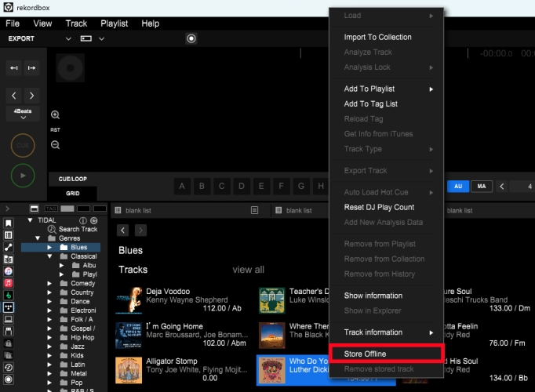Toggle the rekordbox logo in the title bar

pos(8,8)
